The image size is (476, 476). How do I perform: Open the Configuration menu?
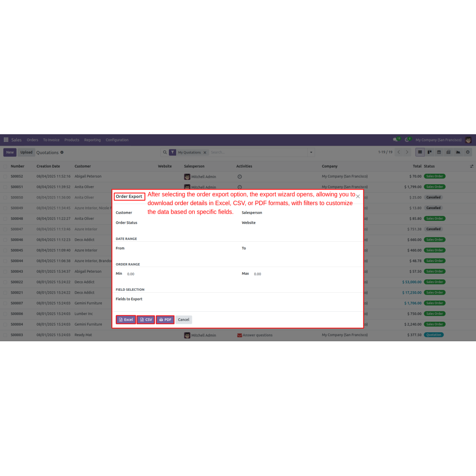coord(117,140)
